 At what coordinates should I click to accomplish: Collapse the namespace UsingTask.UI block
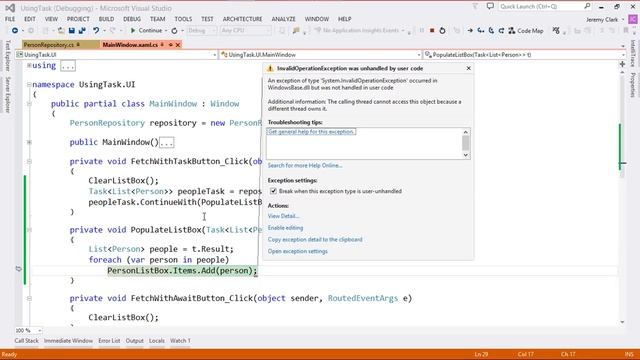[29, 84]
